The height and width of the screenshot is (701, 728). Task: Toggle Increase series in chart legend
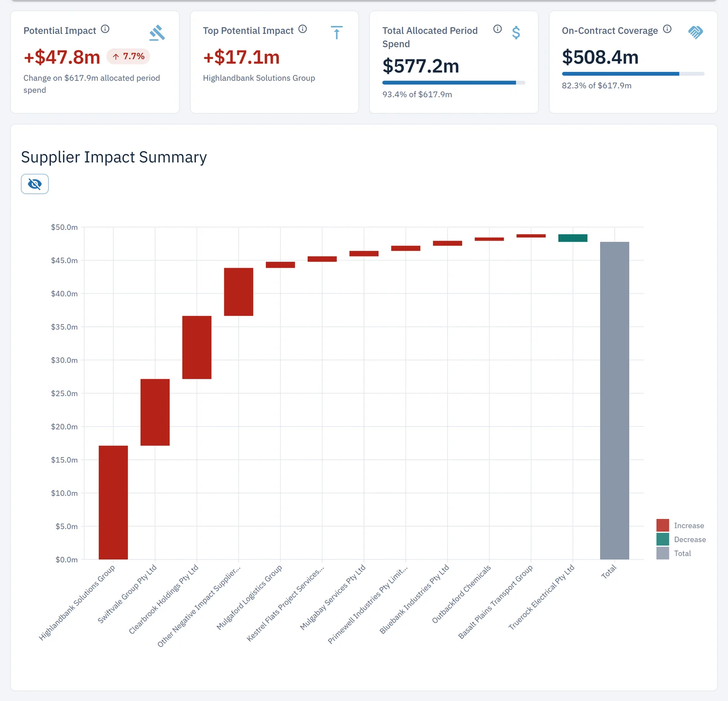pyautogui.click(x=680, y=525)
